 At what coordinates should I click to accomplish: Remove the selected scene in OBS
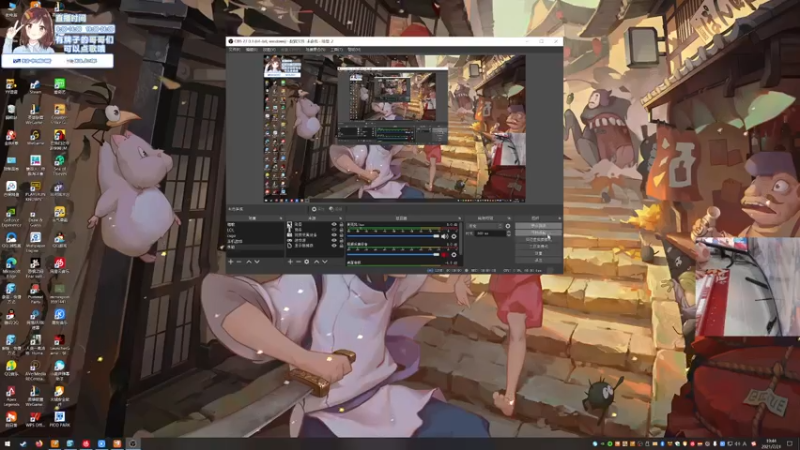coord(239,262)
